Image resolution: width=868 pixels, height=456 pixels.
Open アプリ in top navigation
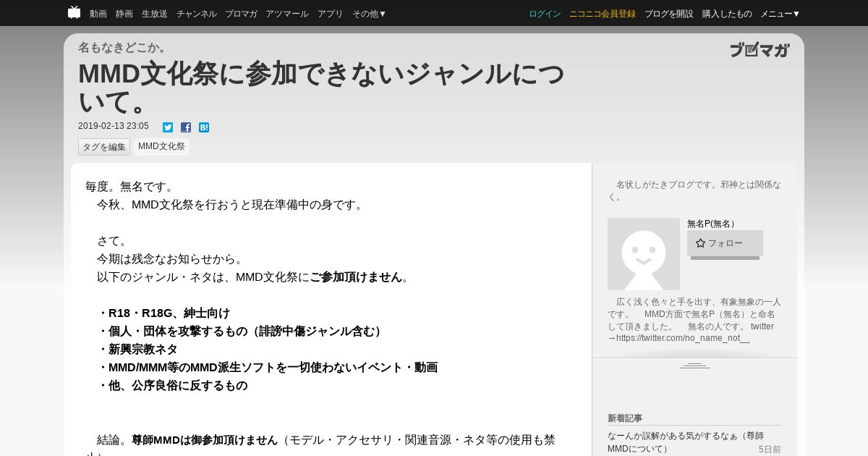(x=331, y=14)
